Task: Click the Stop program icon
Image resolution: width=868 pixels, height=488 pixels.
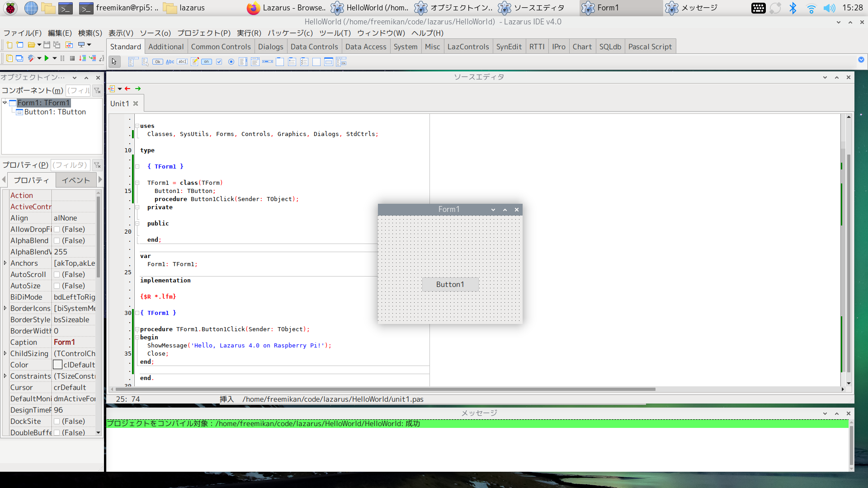Action: (72, 58)
